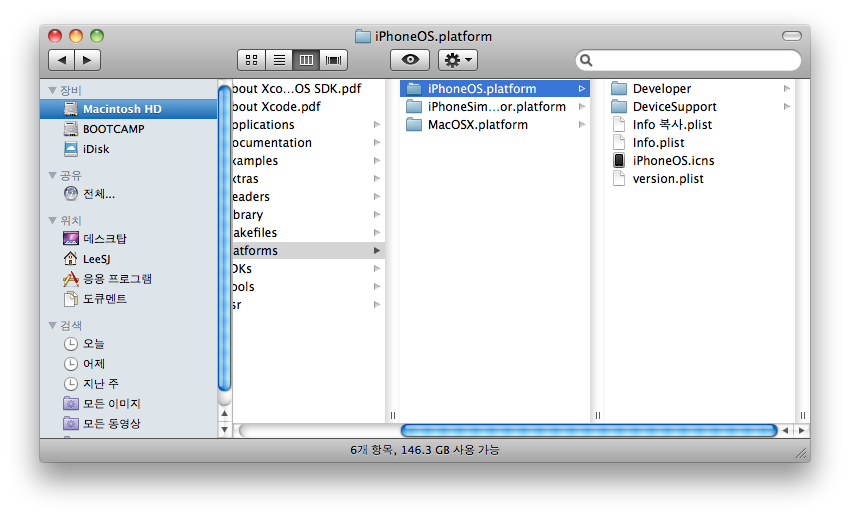850x517 pixels.
Task: Click the last column's width handle
Action: 803,416
